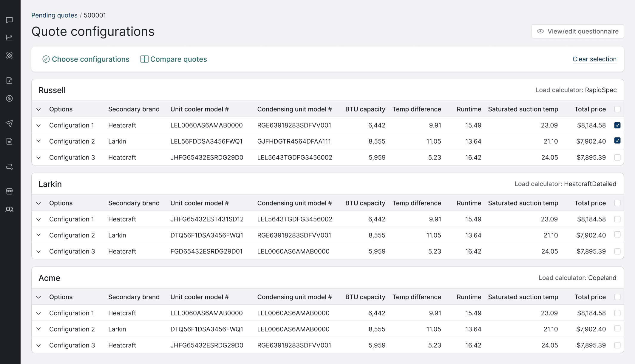This screenshot has width=635, height=364.
Task: Expand Larkin Configuration 1 row chevron
Action: point(38,219)
